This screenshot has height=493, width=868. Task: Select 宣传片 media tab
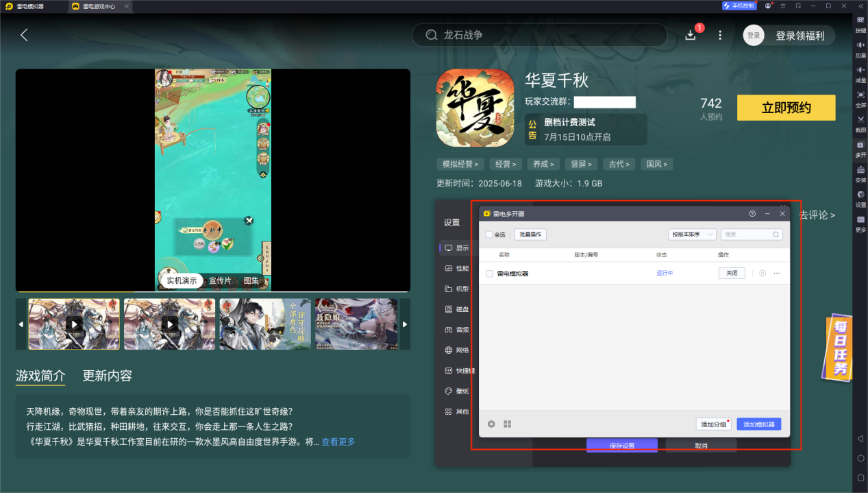point(220,280)
